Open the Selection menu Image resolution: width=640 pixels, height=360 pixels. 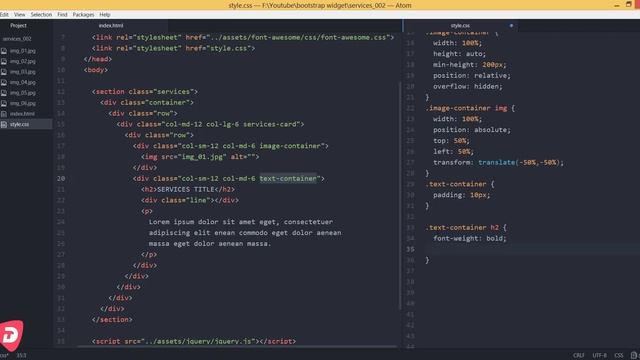coord(41,14)
